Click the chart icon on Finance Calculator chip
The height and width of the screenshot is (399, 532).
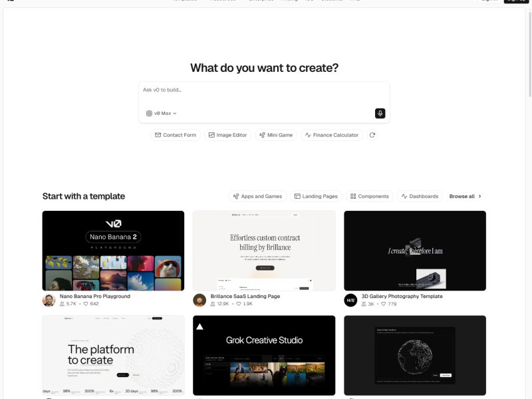(x=308, y=135)
